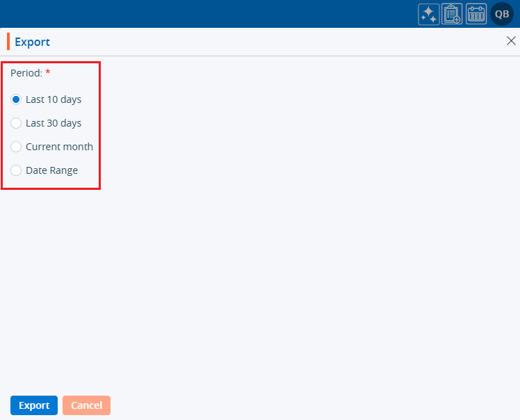Screen dimensions: 520x420
Task: Click the Export panel title text
Action: pos(33,42)
